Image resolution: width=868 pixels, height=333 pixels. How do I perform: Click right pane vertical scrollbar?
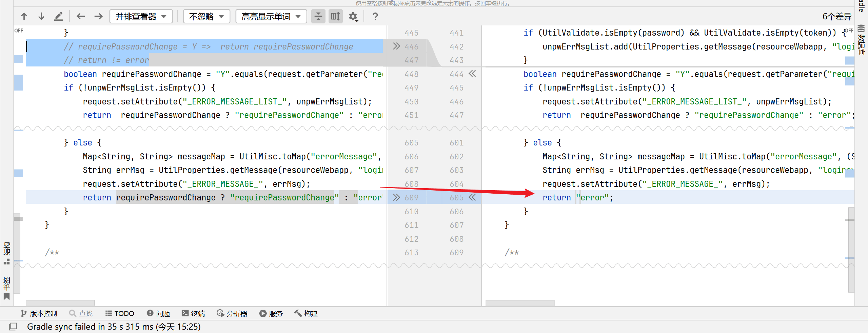click(851, 250)
